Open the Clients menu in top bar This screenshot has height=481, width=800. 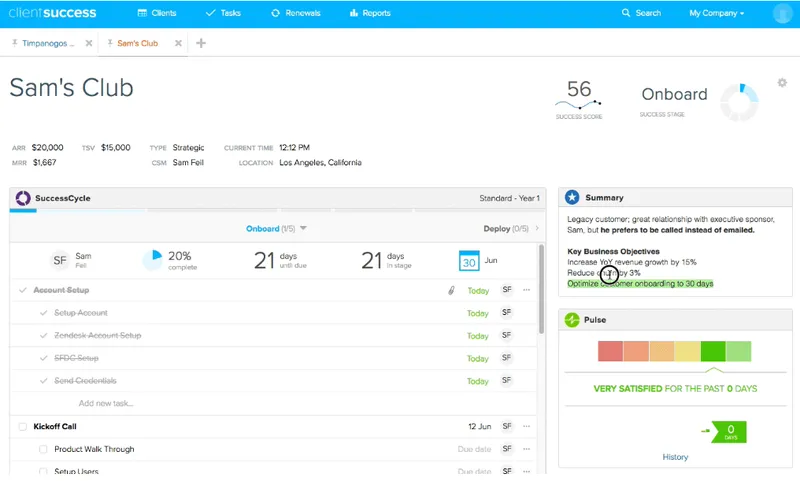[157, 13]
